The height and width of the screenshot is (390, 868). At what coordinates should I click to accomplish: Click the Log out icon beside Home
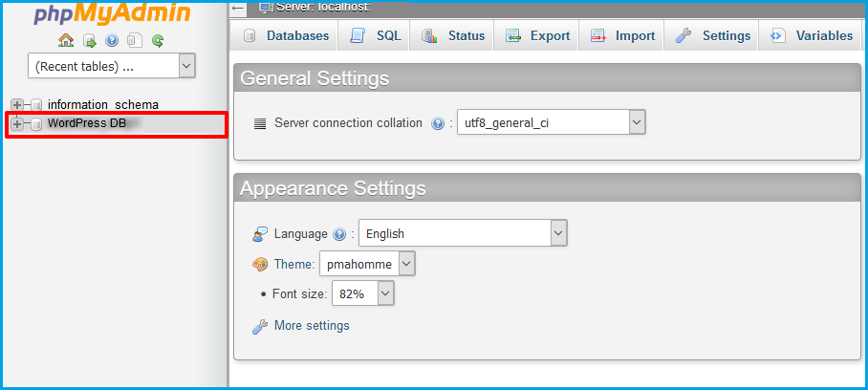[89, 41]
